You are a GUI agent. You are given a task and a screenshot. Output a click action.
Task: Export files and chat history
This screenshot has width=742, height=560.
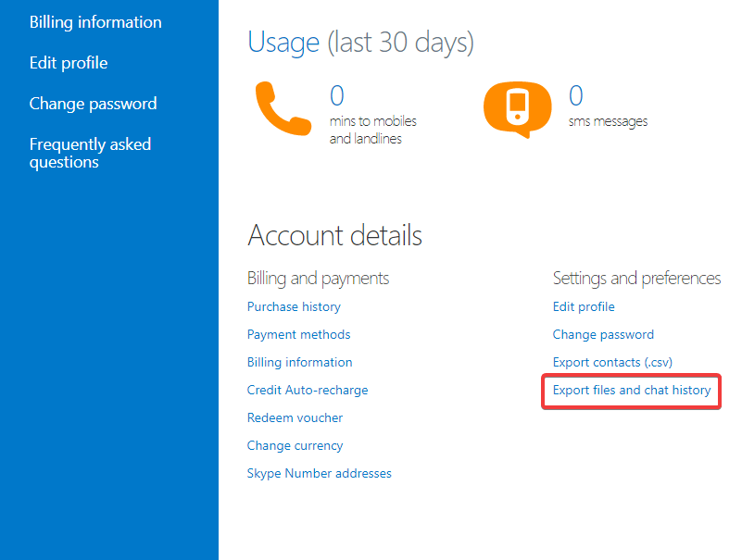(631, 390)
